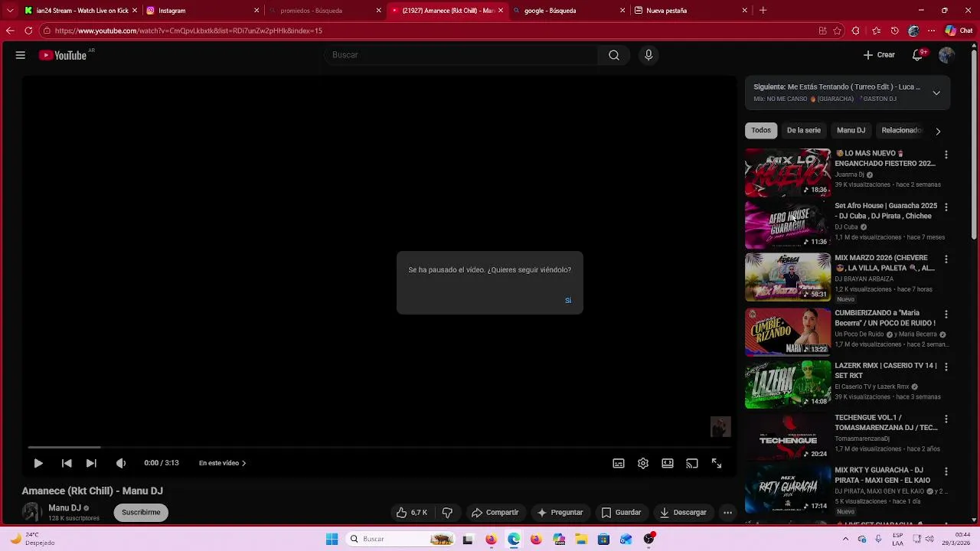This screenshot has width=980, height=551.
Task: Switch to the Instagram browser tab
Action: (x=202, y=11)
